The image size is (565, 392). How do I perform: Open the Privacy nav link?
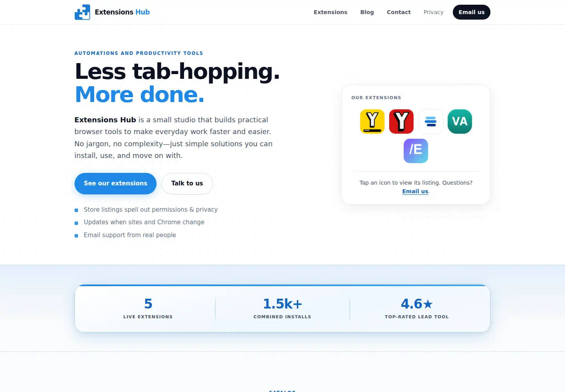[434, 12]
